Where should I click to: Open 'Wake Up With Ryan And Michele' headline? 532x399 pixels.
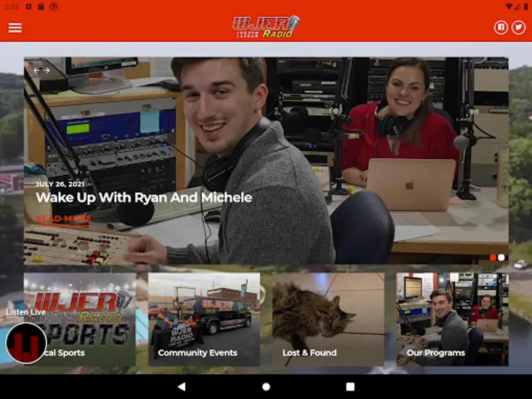(144, 197)
